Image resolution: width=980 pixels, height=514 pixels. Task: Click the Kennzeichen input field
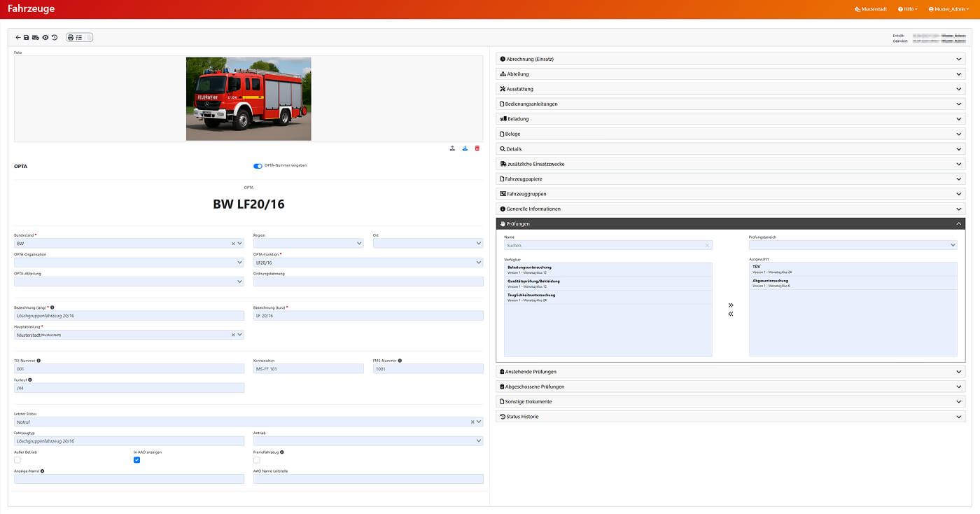pos(308,368)
